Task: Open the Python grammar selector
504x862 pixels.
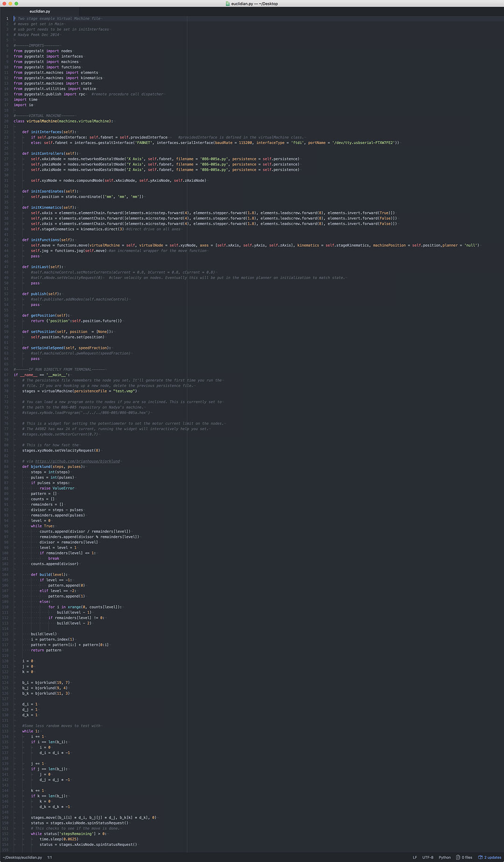Action: pos(445,857)
